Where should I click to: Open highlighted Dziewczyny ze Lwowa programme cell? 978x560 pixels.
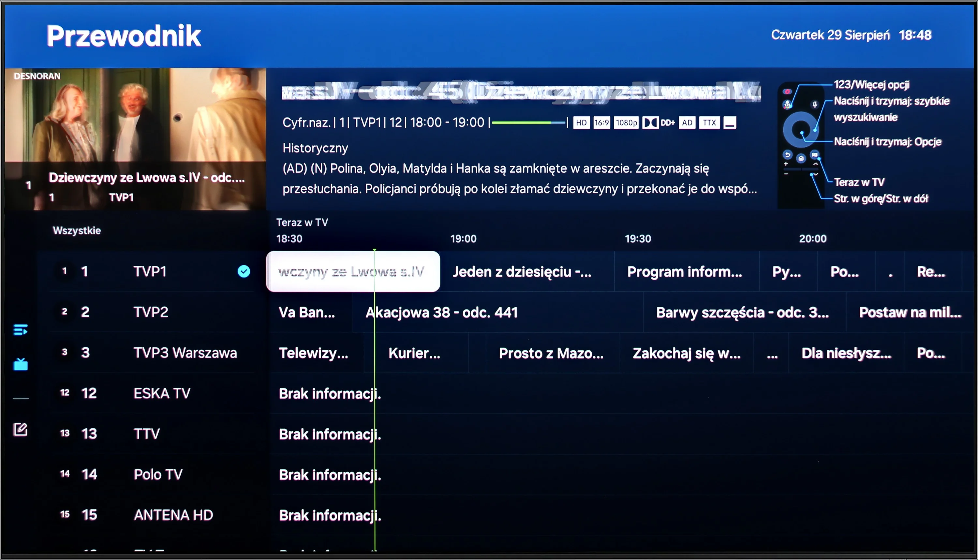click(353, 272)
